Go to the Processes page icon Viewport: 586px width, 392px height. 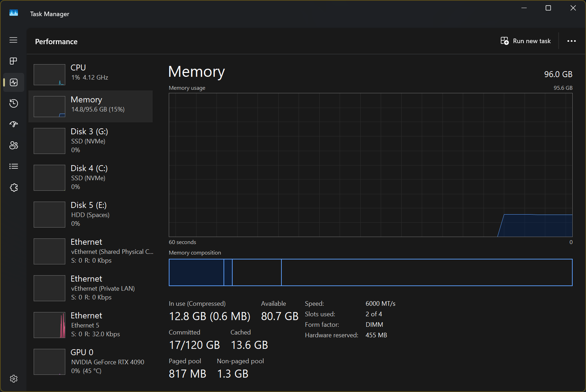pyautogui.click(x=13, y=61)
